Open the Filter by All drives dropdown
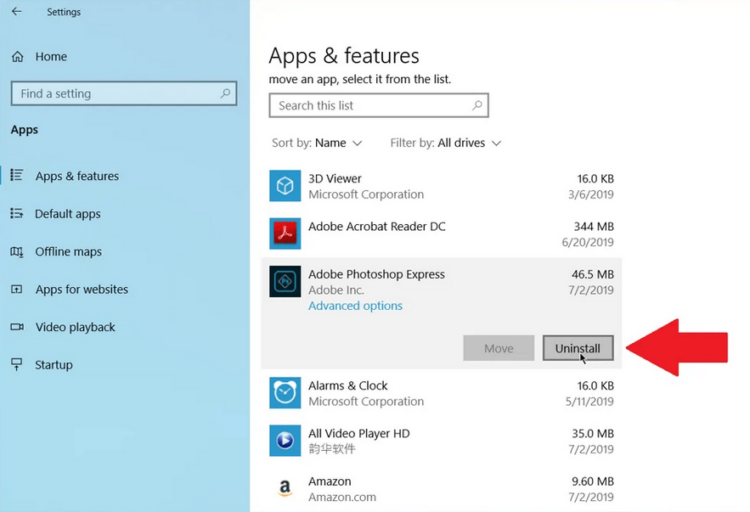 tap(446, 143)
